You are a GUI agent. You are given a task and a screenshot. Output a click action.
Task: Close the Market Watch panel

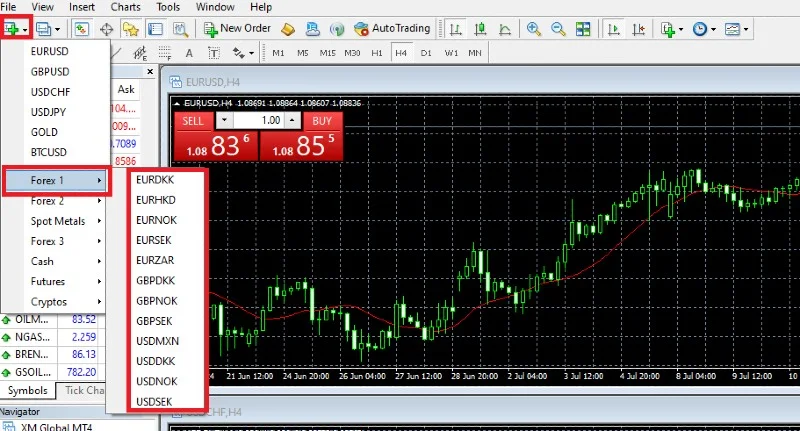[149, 72]
